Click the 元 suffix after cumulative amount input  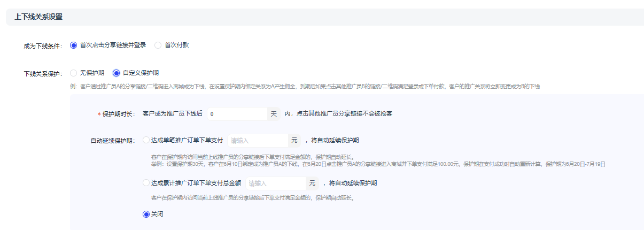tap(312, 183)
